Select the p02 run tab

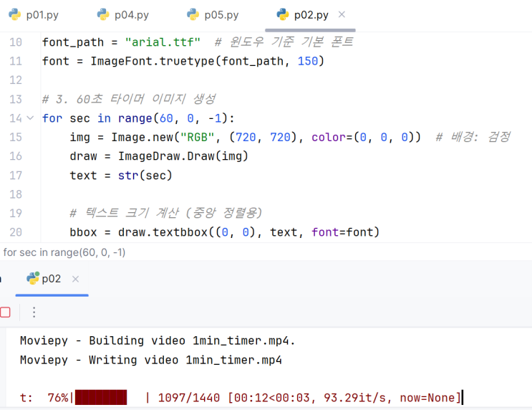tap(52, 279)
